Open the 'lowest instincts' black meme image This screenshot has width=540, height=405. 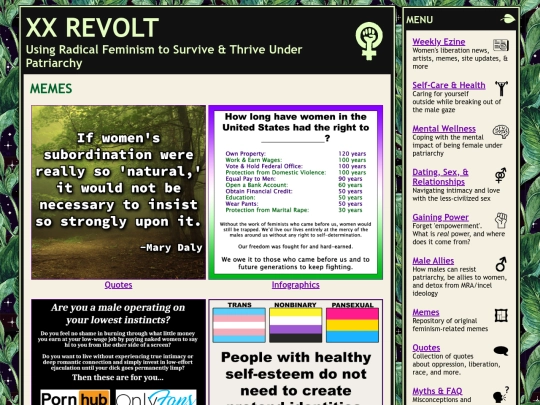click(118, 352)
